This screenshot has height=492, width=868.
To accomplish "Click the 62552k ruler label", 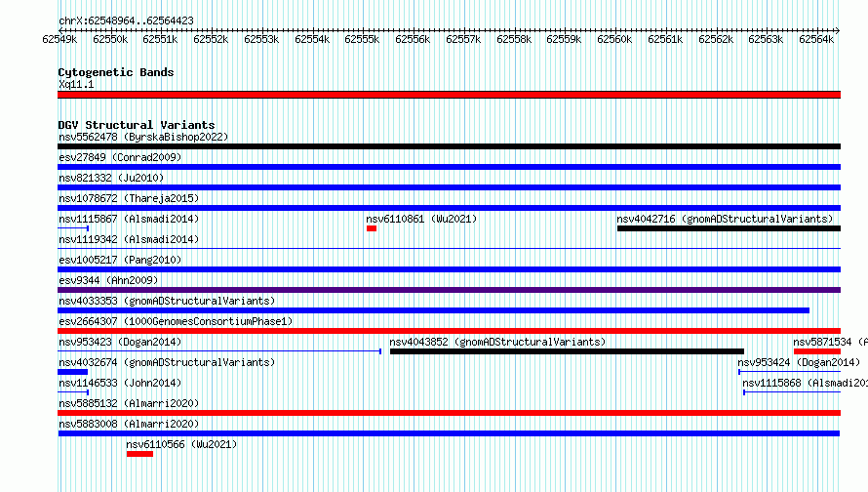I will tap(211, 39).
